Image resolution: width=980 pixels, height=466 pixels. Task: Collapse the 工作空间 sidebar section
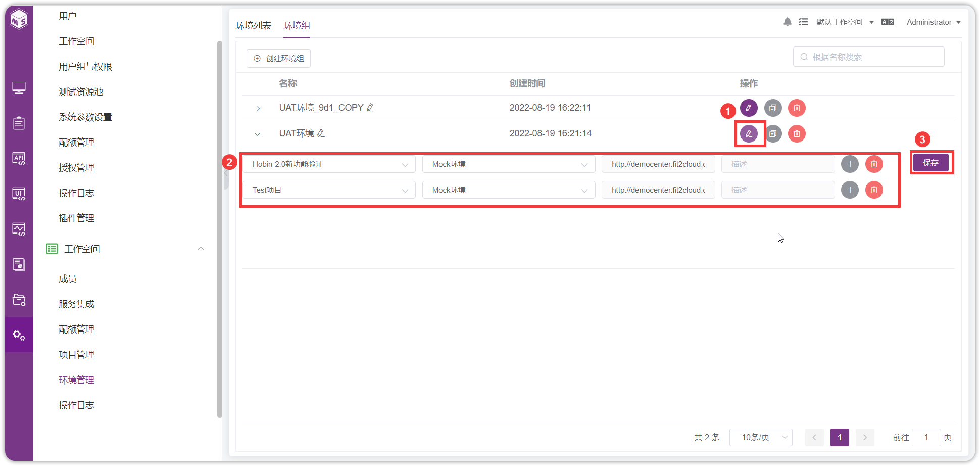(x=201, y=249)
